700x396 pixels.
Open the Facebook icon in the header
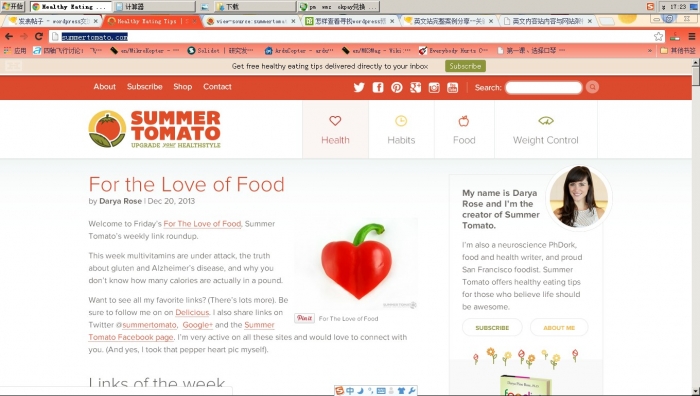pos(378,87)
